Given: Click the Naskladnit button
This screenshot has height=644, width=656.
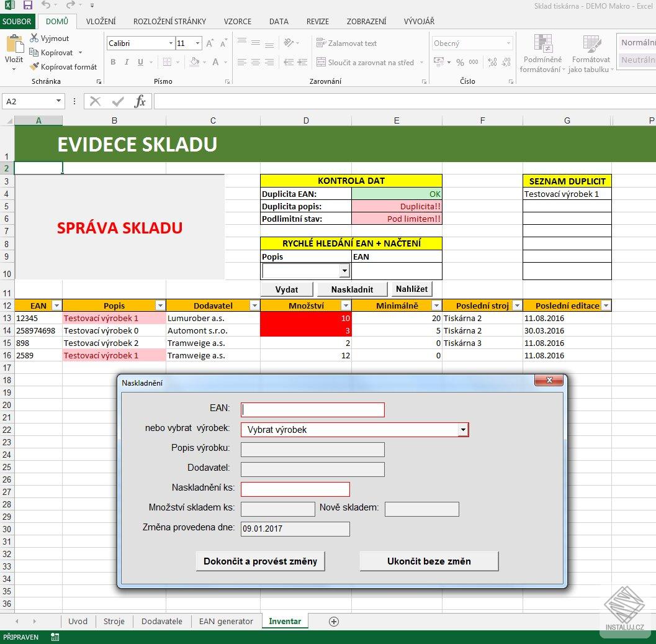Looking at the screenshot, I should point(352,289).
